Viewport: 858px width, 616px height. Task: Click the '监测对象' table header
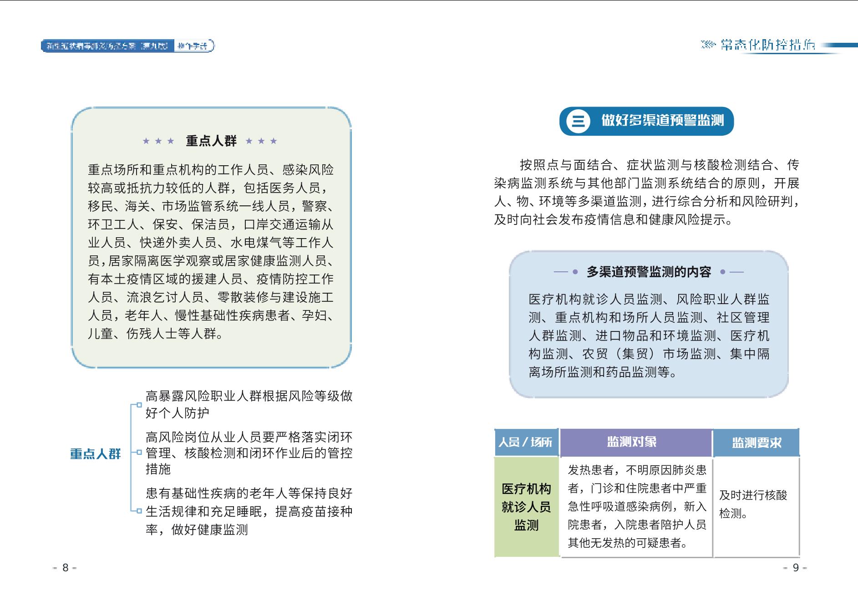tap(635, 442)
